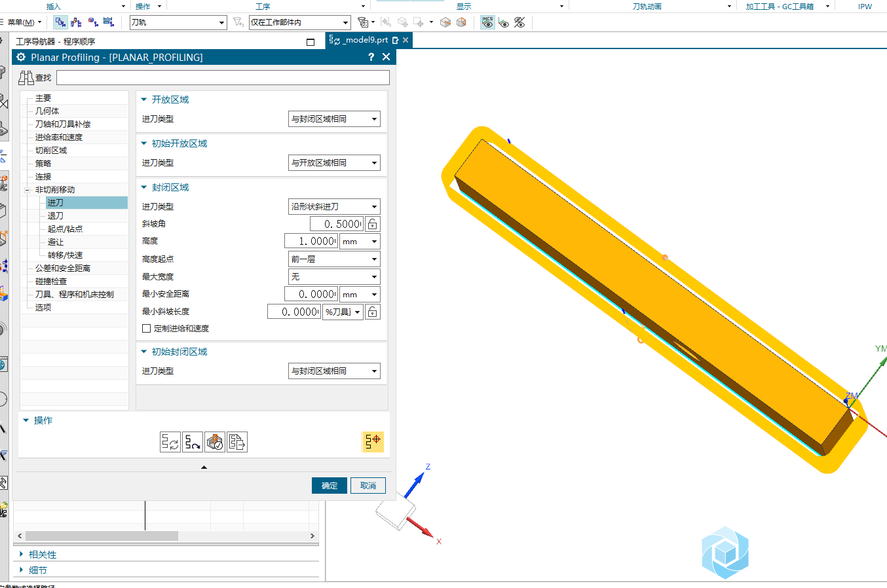The image size is (887, 588).
Task: Click the 高度 value field
Action: pyautogui.click(x=311, y=242)
